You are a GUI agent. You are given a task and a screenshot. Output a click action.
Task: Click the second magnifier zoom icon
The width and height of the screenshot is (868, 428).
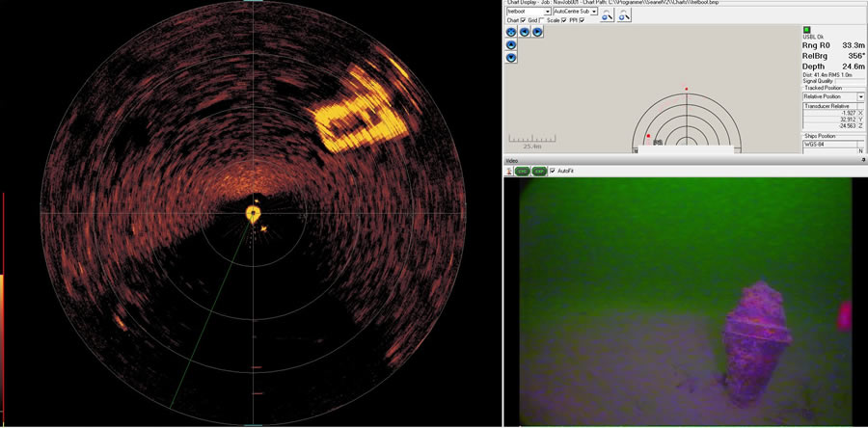tap(624, 13)
